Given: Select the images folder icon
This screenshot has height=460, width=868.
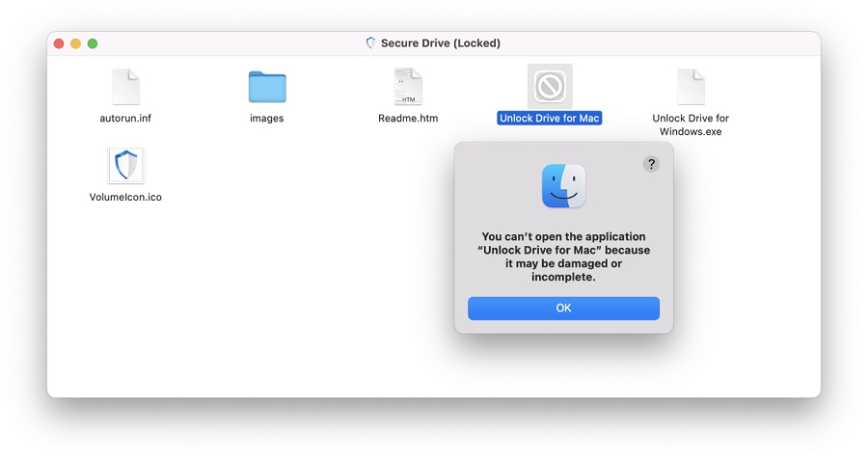Looking at the screenshot, I should 267,87.
